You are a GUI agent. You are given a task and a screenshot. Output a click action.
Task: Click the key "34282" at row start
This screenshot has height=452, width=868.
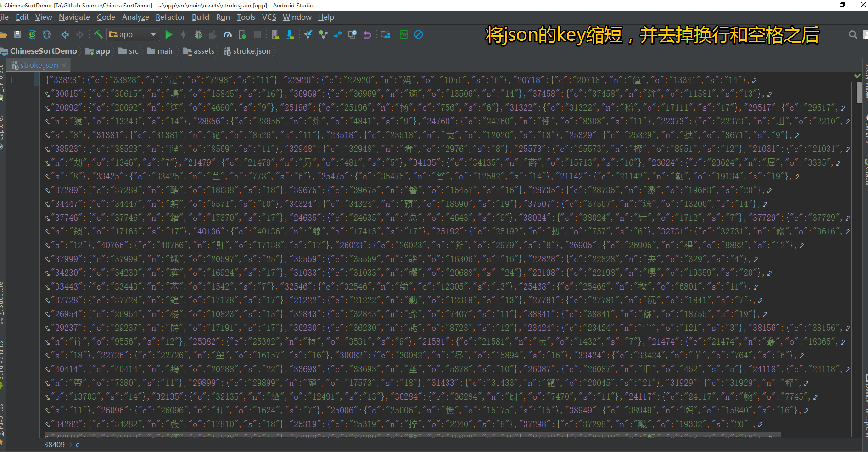(67, 424)
